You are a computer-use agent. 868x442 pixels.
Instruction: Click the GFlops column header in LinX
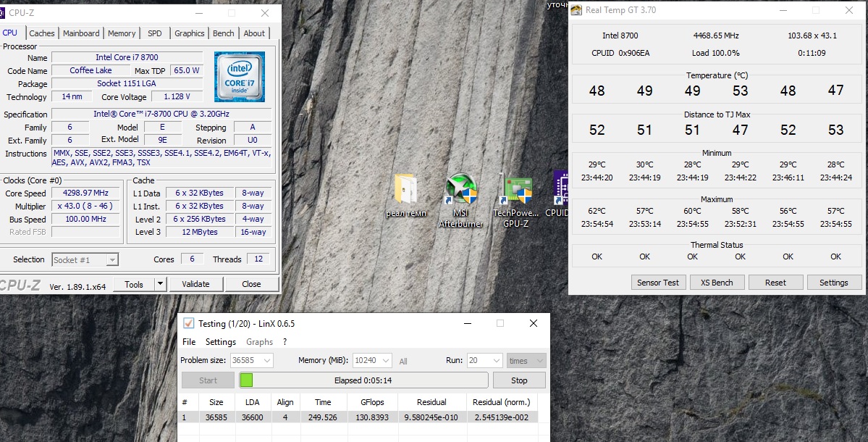[372, 402]
